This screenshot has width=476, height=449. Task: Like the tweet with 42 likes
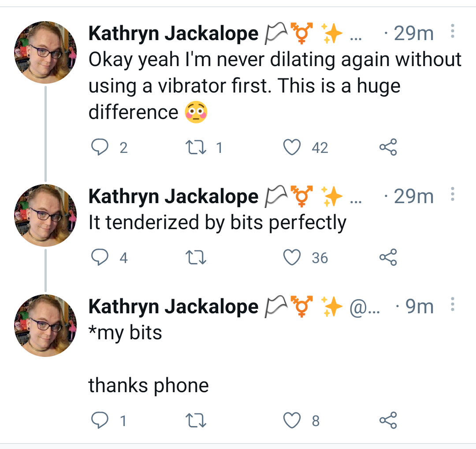pyautogui.click(x=292, y=147)
